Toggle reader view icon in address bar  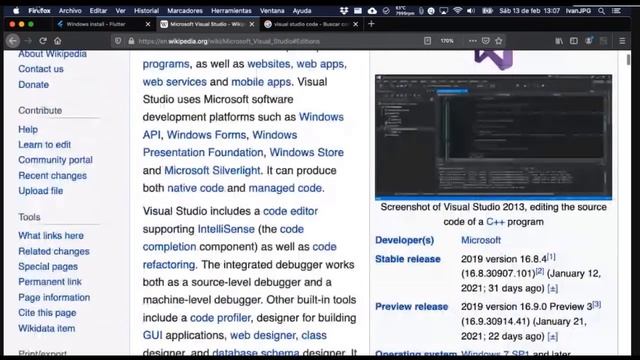[427, 41]
